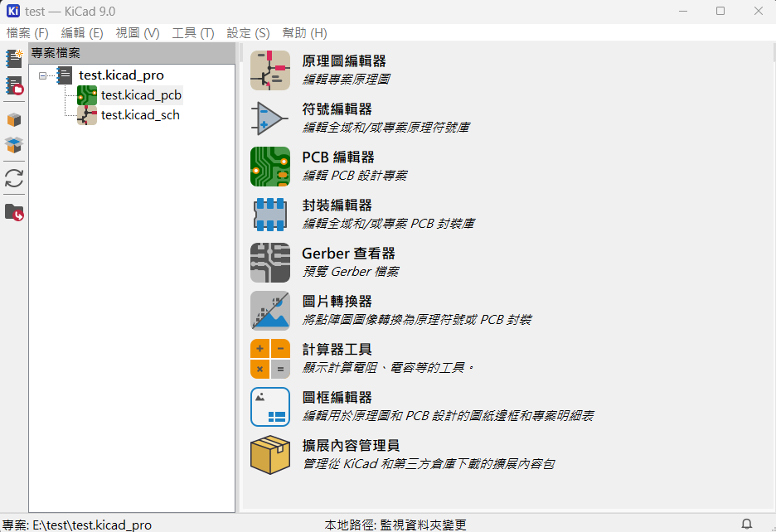Screen dimensions: 776x532
Task: Open the footprint editor chip icon
Action: pos(269,215)
